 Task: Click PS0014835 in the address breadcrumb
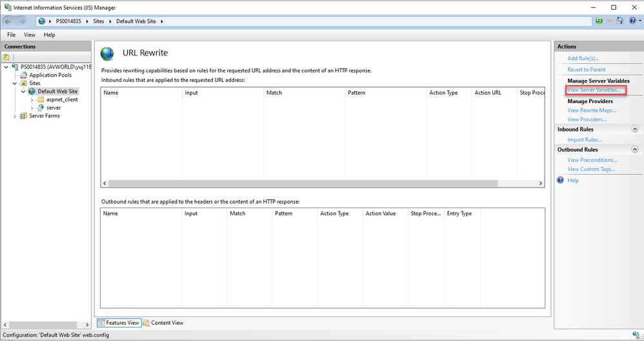tap(68, 21)
